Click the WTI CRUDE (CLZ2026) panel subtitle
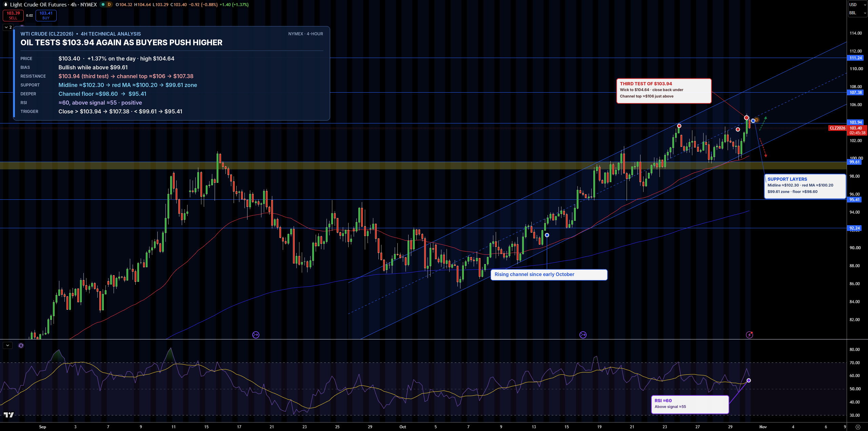868x431 pixels. [81, 34]
